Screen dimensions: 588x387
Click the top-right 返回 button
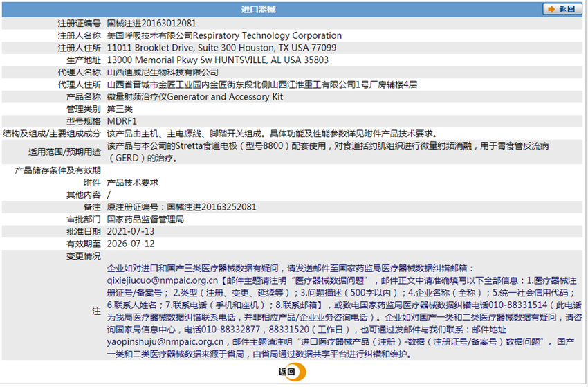[x=562, y=9]
